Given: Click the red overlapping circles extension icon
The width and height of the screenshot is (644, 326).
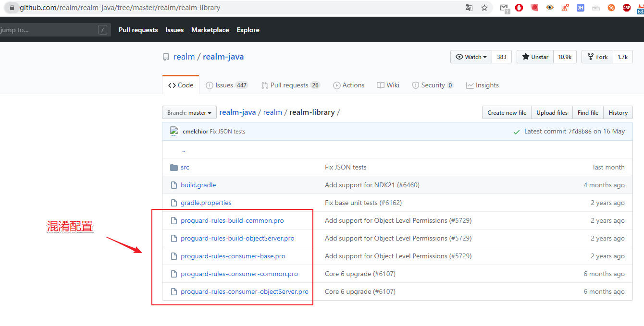Looking at the screenshot, I should [x=534, y=8].
